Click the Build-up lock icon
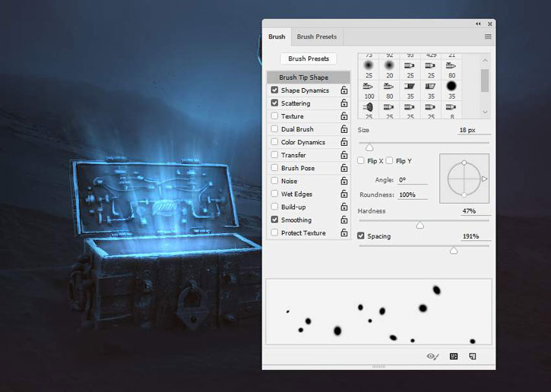 click(344, 207)
